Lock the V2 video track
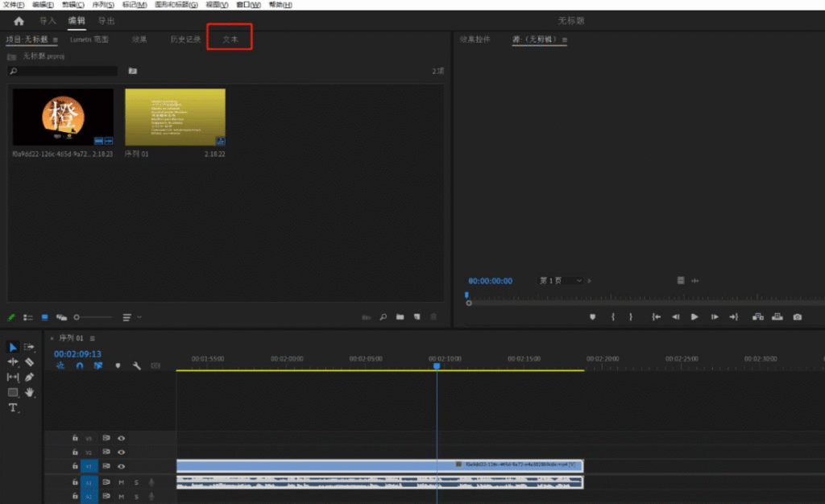The image size is (825, 504). (75, 452)
